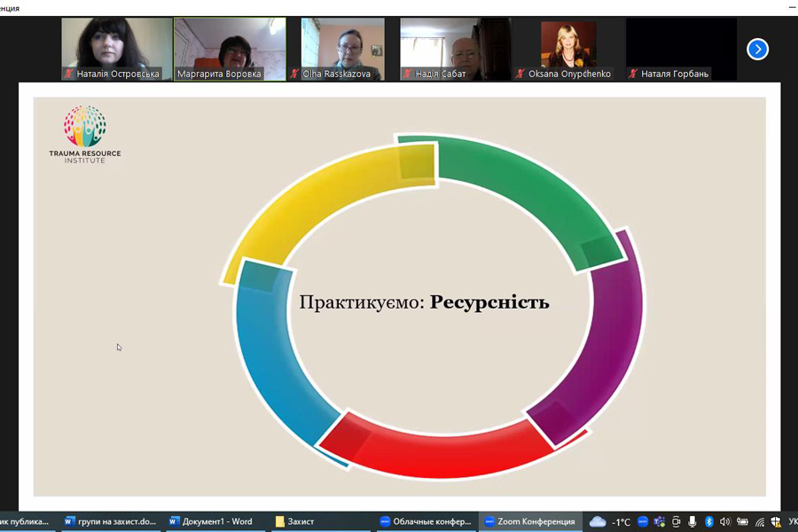Show more participants with the blue arrow
Viewport: 798px width, 532px height.
(x=757, y=50)
